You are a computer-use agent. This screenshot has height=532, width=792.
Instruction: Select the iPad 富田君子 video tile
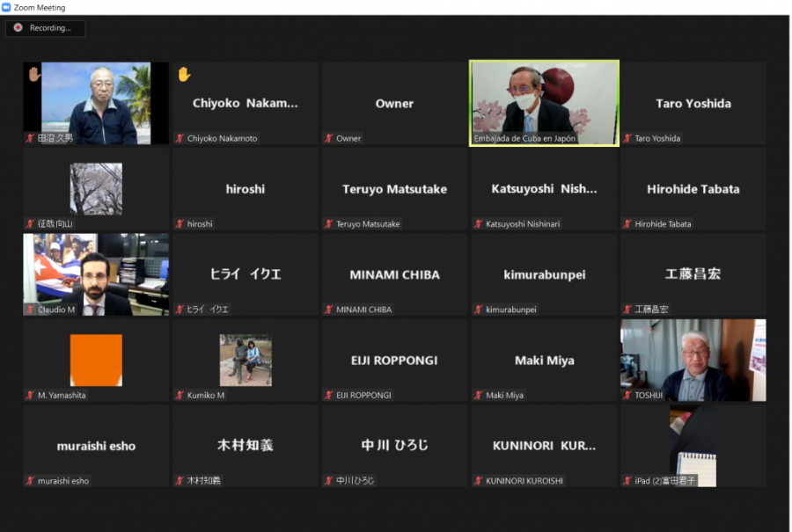693,446
